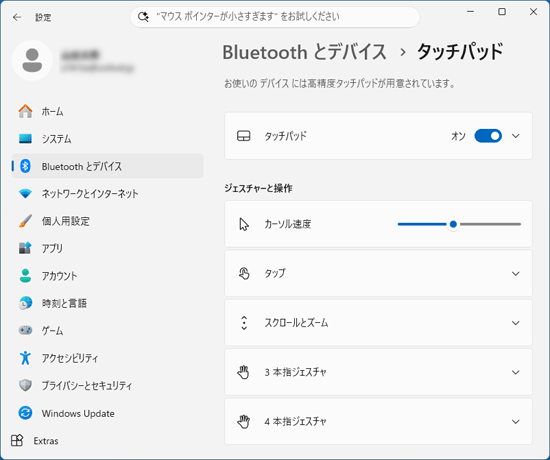Click the breadcrumb separator chevron
The width and height of the screenshot is (550, 460).
403,53
